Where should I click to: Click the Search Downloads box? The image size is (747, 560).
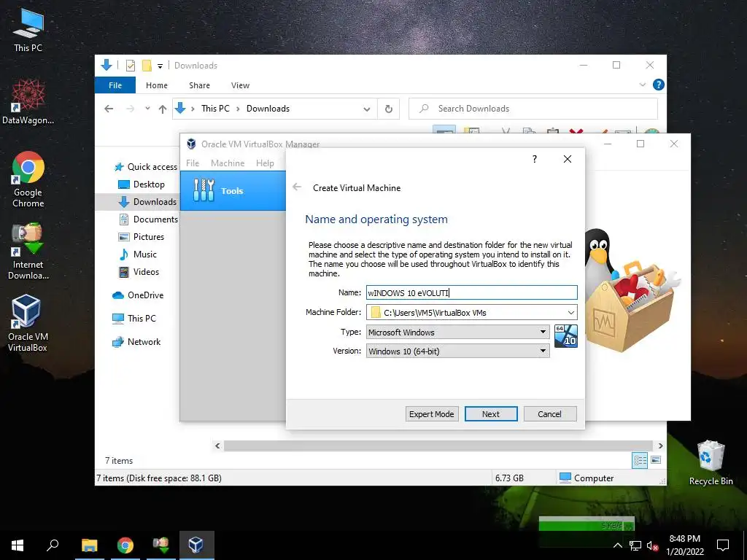pos(533,109)
